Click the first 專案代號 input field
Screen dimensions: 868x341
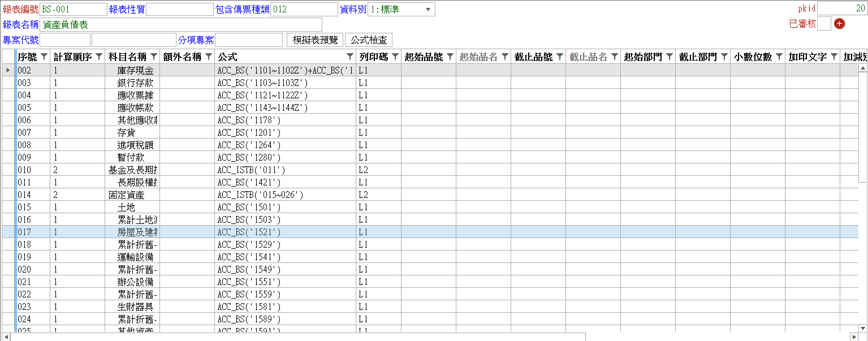[65, 40]
